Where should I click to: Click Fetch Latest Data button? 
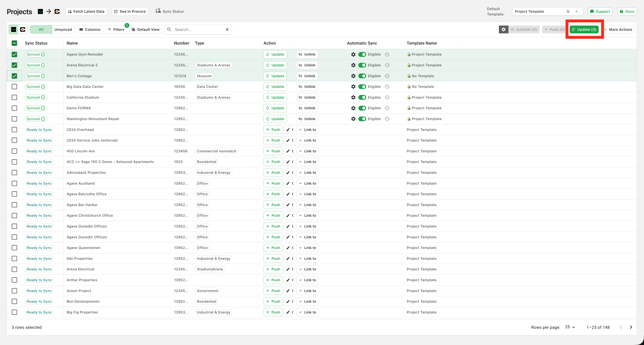click(86, 12)
